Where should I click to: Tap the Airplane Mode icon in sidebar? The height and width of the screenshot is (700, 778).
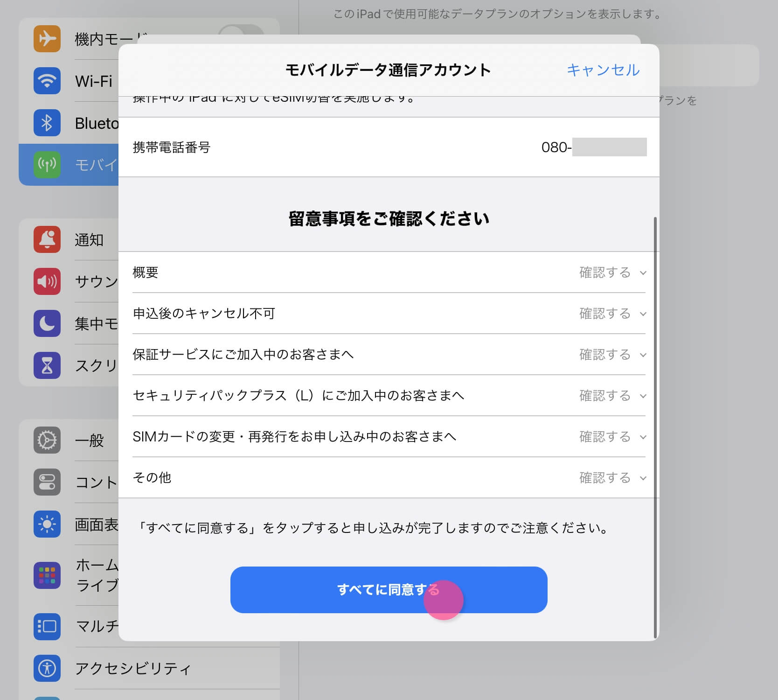pos(47,39)
